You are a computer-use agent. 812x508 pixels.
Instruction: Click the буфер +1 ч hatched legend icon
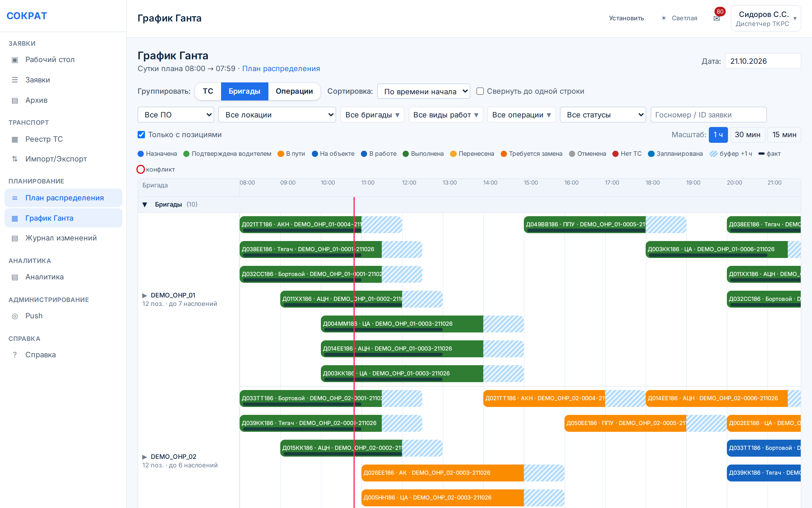pos(713,154)
